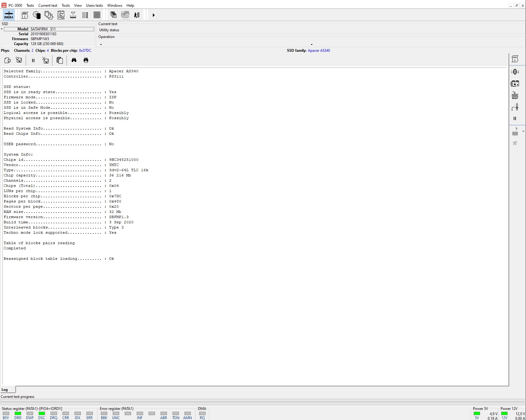Click the RESET counter sidebar icon

(x=515, y=95)
